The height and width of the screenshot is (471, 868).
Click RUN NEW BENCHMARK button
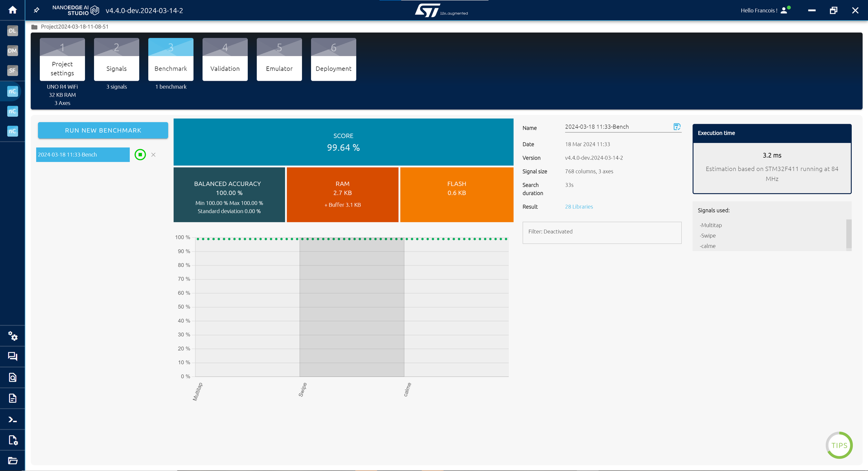103,130
